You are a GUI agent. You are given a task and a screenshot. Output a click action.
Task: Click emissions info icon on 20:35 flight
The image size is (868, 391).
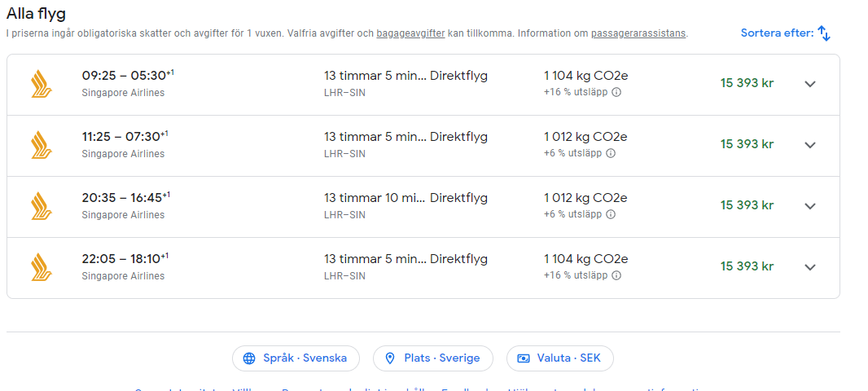click(x=611, y=215)
